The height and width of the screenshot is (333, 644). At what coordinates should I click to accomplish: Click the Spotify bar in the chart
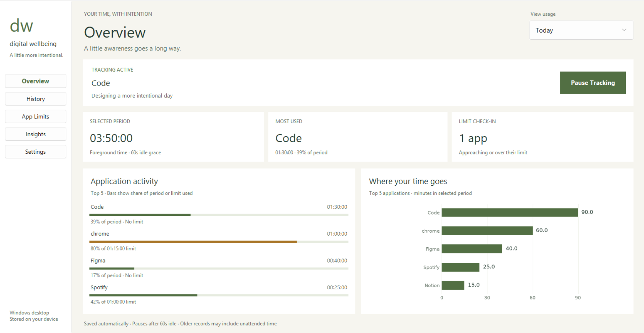461,267
